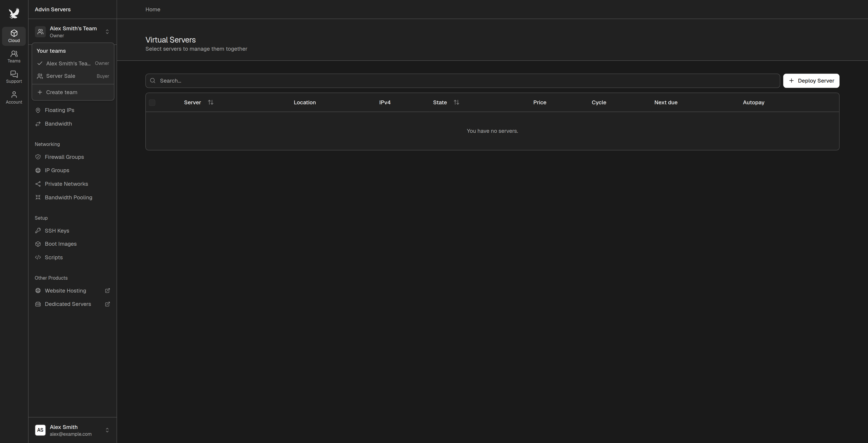
Task: Click the Advin Servers title
Action: pos(53,10)
